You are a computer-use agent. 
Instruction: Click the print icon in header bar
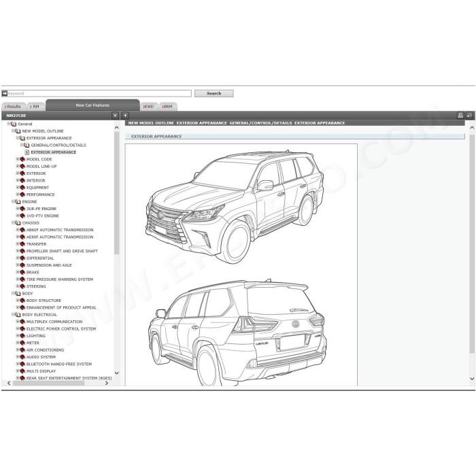(x=460, y=116)
